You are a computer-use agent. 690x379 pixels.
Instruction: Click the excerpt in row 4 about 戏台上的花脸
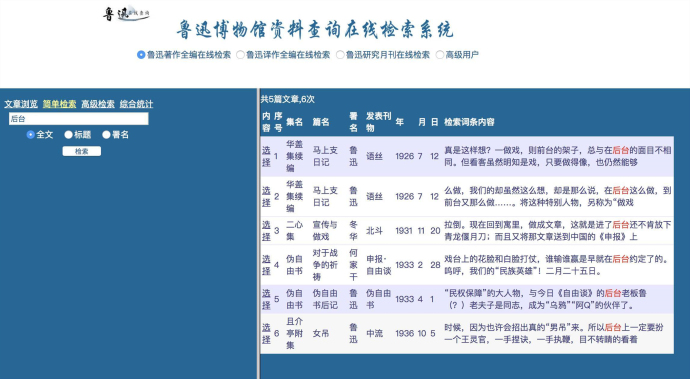(556, 265)
